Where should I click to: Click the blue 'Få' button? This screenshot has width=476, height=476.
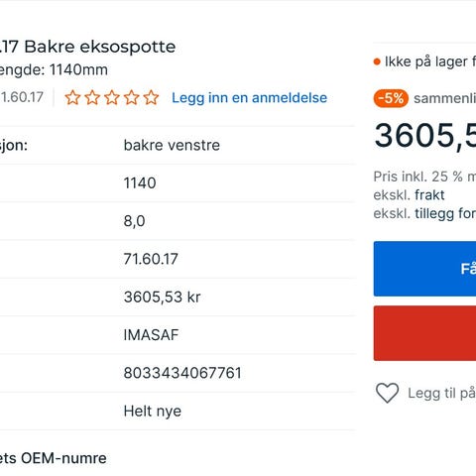(424, 269)
